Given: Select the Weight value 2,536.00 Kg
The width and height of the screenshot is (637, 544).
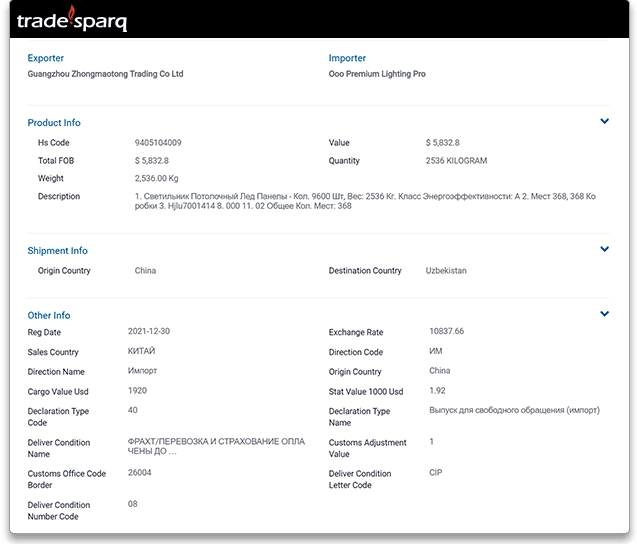Looking at the screenshot, I should click(156, 178).
